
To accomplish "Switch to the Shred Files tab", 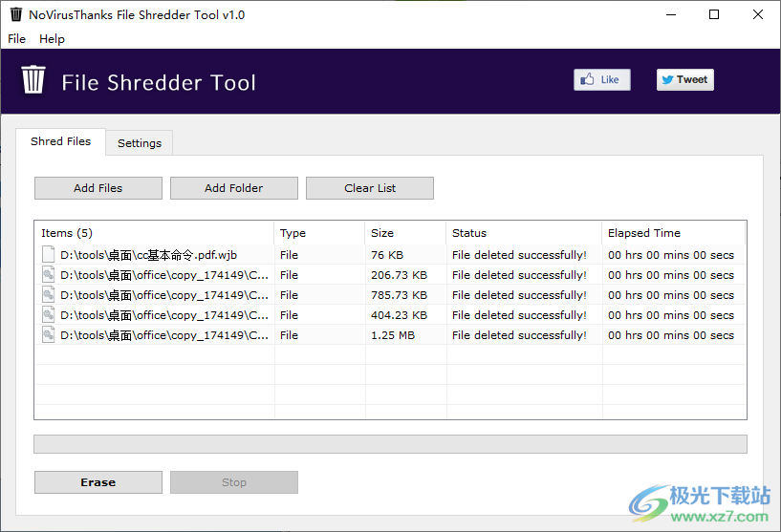I will click(x=61, y=141).
